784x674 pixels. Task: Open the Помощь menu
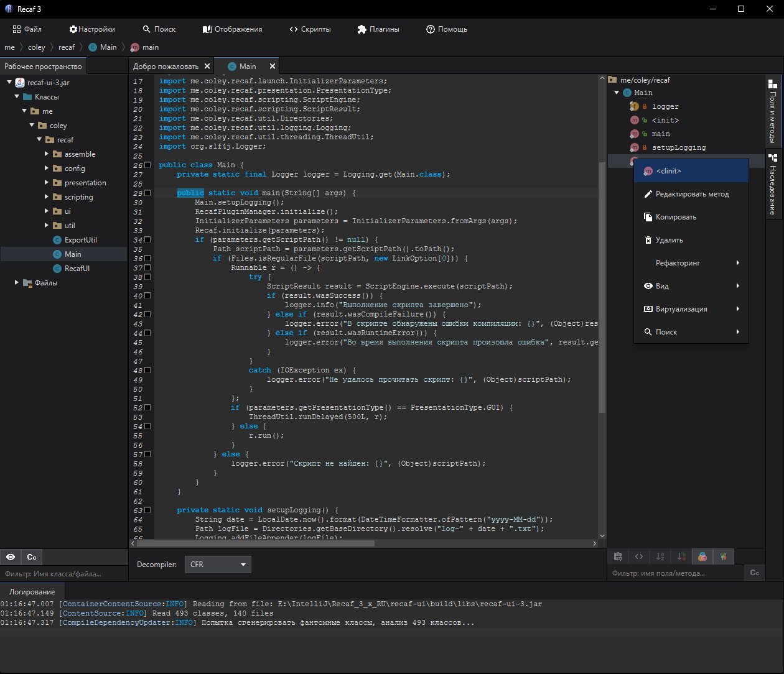coord(447,29)
